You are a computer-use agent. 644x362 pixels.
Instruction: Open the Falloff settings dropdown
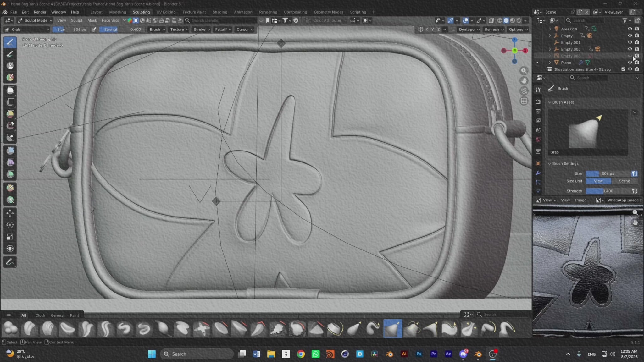coord(223,30)
